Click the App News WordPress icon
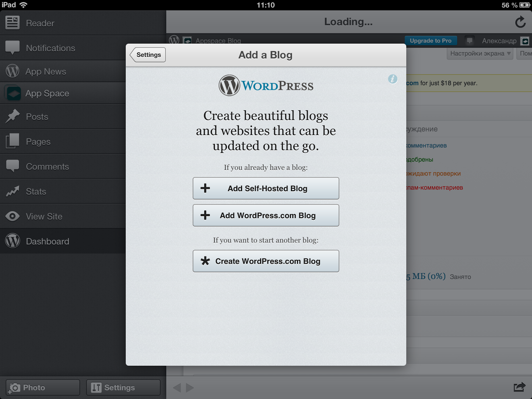Screen dimensions: 532x399 coord(13,71)
